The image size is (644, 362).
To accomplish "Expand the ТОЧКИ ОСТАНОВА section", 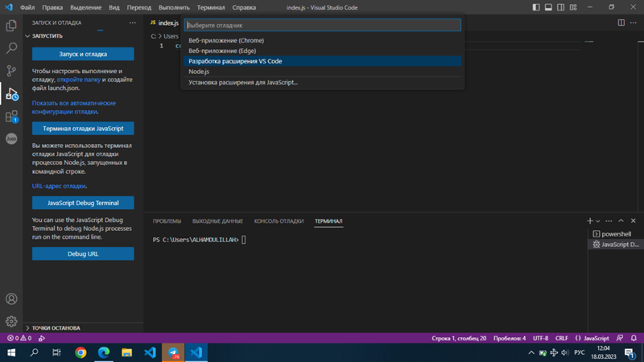I will pyautogui.click(x=27, y=328).
